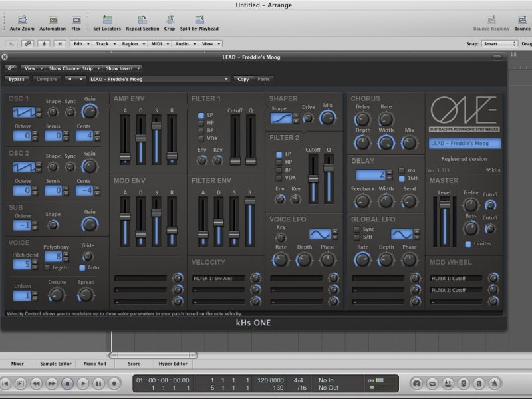This screenshot has width=532, height=399.
Task: Open the plugin View dropdown
Action: (x=33, y=68)
